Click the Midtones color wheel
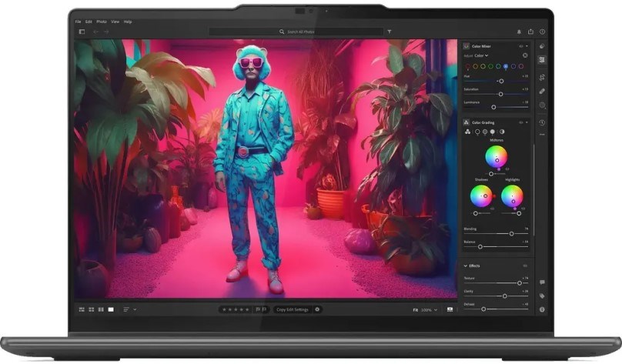This screenshot has height=364, width=622. pyautogui.click(x=496, y=157)
